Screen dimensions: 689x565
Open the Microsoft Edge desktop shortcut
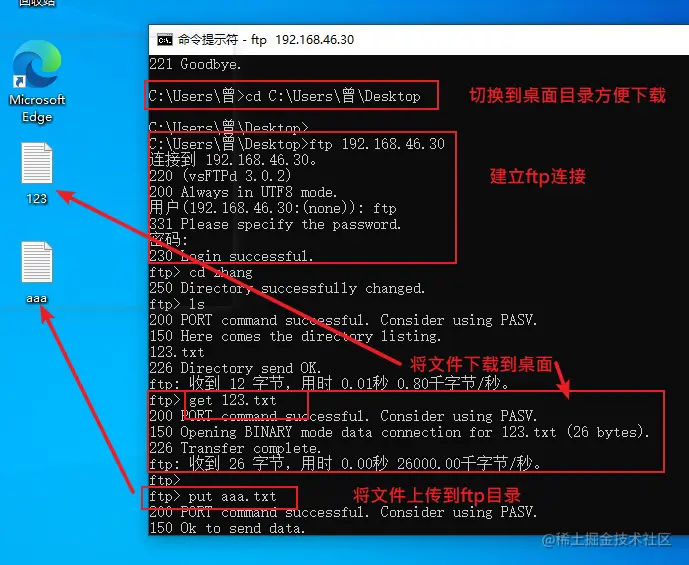tap(37, 81)
